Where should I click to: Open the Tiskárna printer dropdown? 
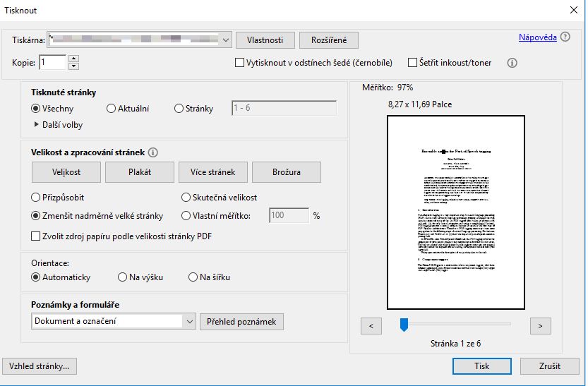click(140, 40)
